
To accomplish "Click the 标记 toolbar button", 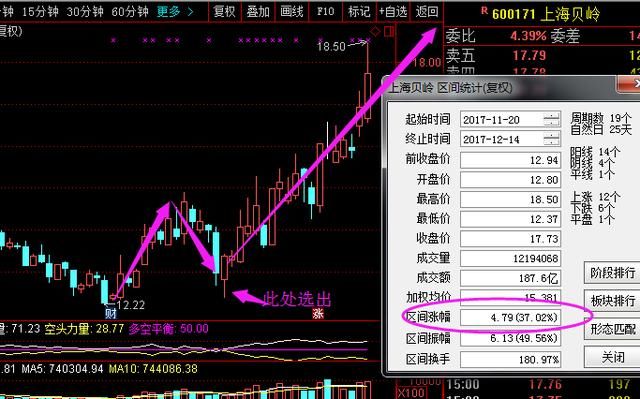I will pos(359,12).
